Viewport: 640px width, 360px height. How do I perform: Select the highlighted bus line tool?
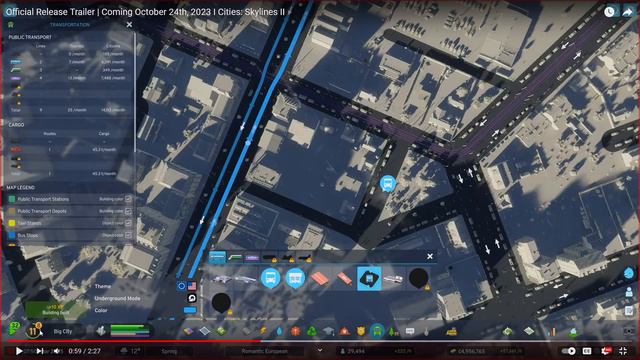pos(369,279)
